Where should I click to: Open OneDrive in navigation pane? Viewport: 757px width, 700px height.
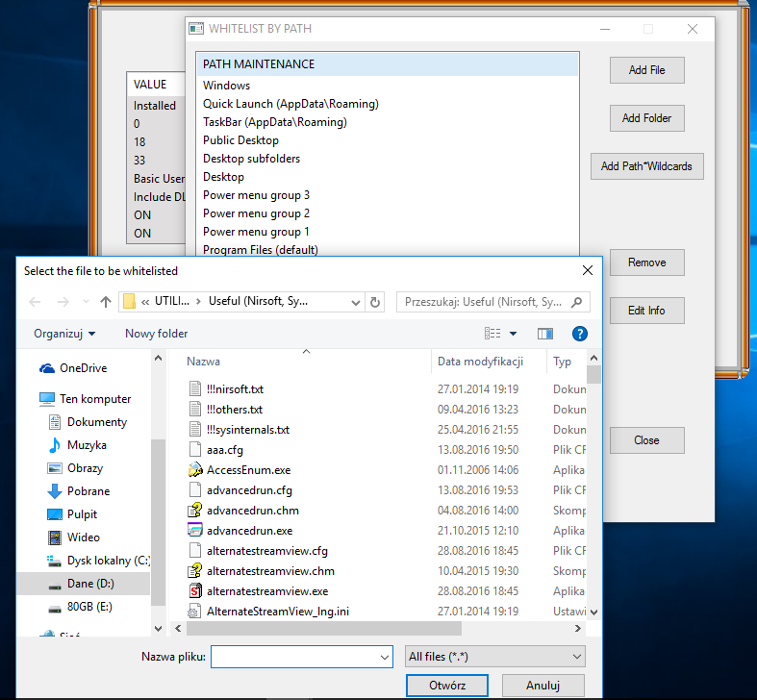(x=83, y=368)
